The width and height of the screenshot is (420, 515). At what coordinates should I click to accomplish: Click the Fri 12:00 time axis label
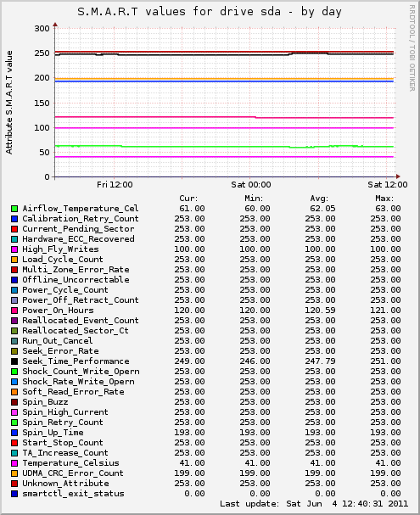click(x=115, y=185)
